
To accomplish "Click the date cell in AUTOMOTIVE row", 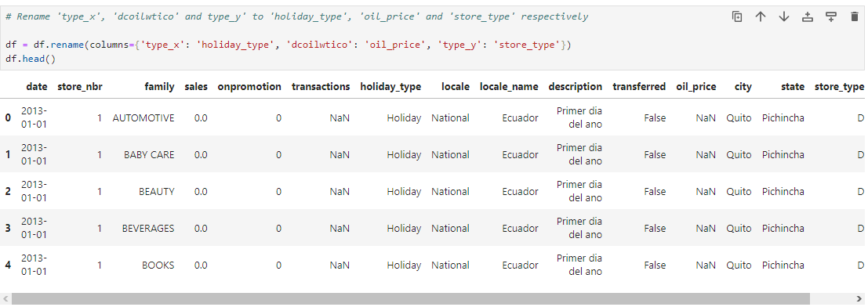I will [35, 117].
